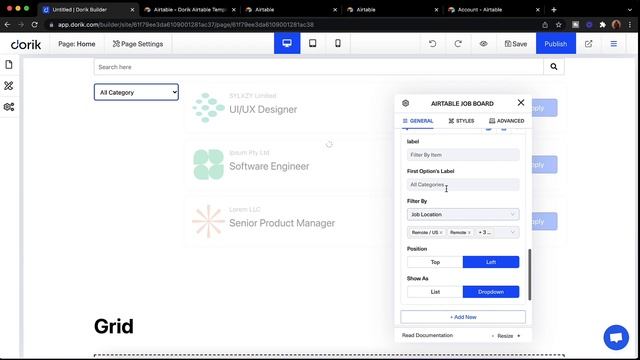
Task: Switch to Airtable - Dorik Airtable Template browser tab
Action: pyautogui.click(x=189, y=9)
